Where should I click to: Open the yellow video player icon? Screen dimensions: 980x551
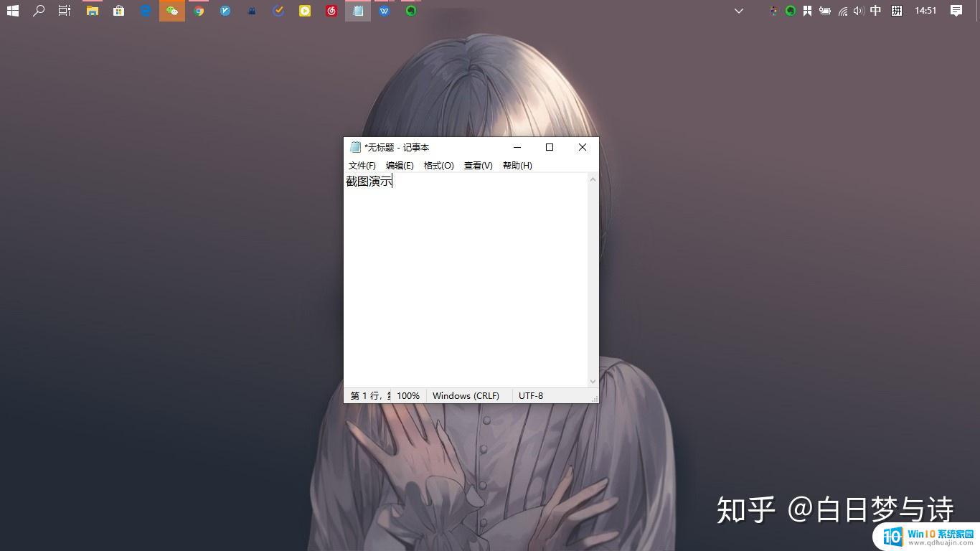[x=305, y=11]
